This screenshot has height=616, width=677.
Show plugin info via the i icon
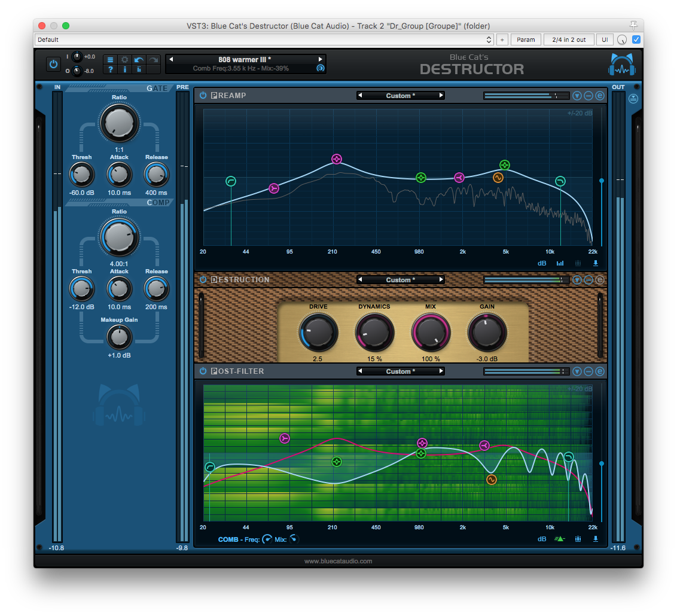click(124, 69)
